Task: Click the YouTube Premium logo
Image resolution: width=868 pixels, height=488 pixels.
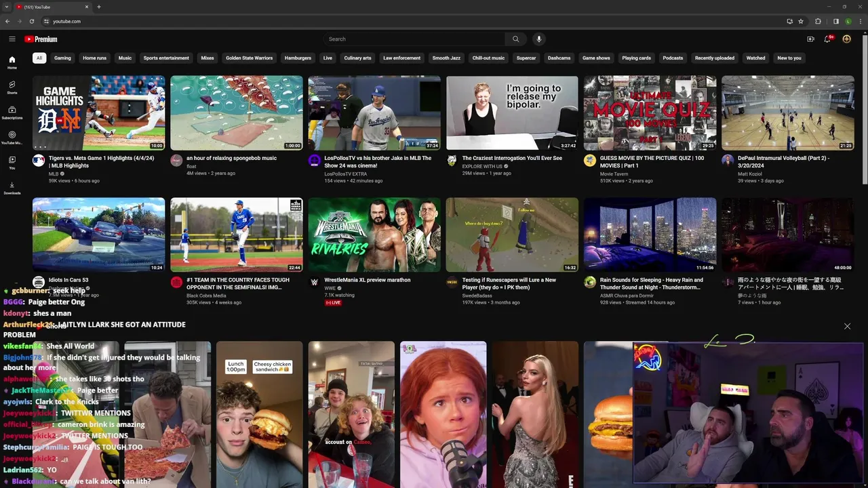Action: [41, 39]
